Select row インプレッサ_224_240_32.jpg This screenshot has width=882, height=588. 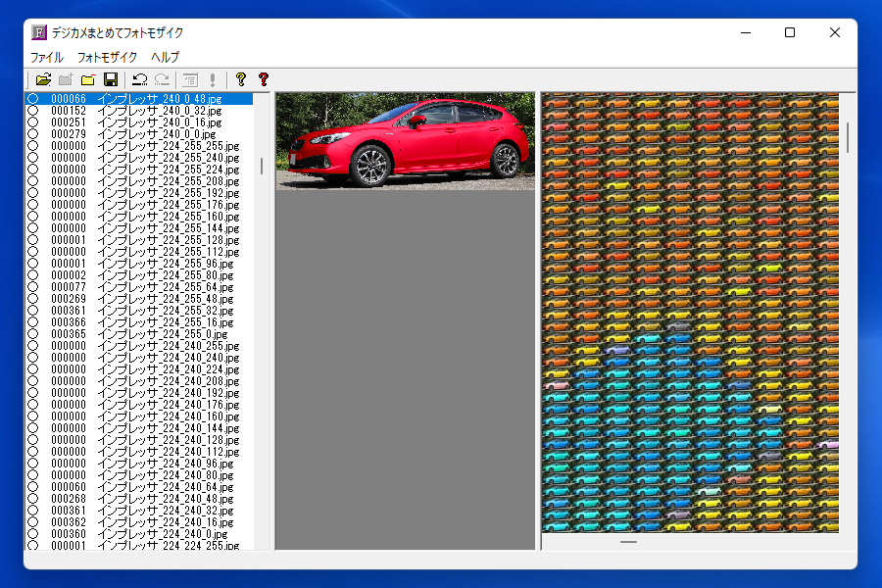pos(139,511)
